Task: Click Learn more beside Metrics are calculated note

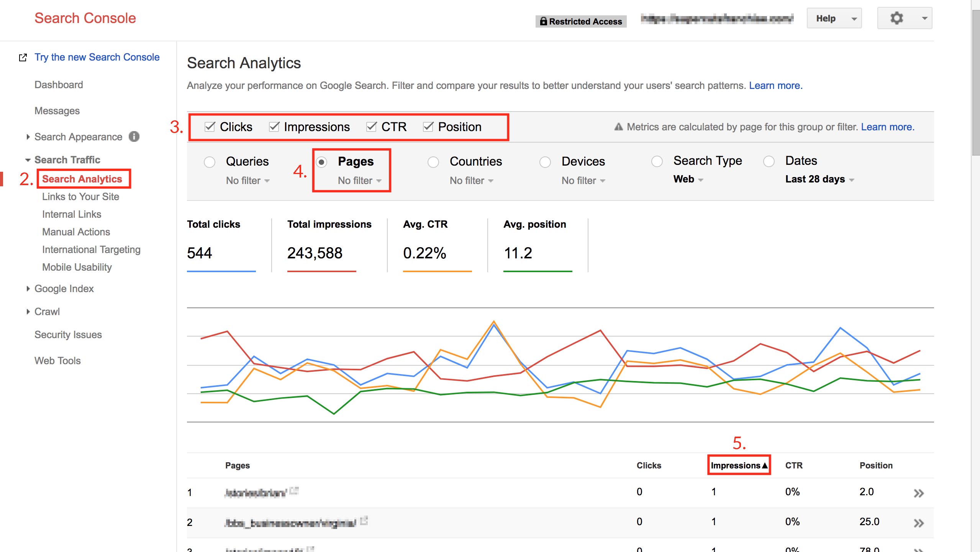Action: coord(888,127)
